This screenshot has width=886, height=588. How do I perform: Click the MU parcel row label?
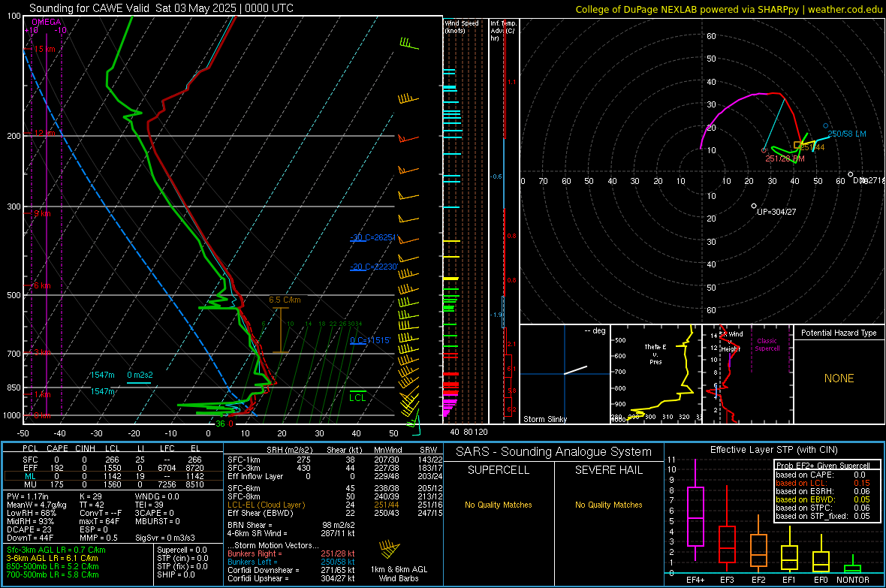(30, 484)
